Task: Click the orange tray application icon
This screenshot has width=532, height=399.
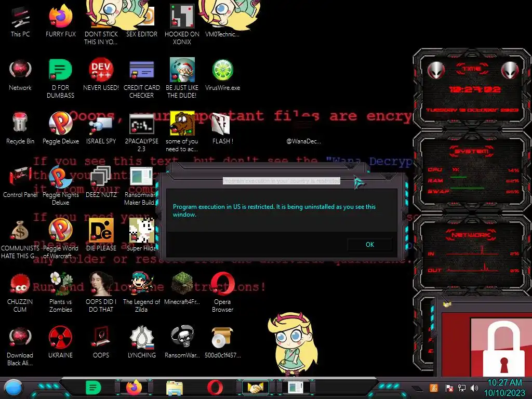Action: pos(434,388)
